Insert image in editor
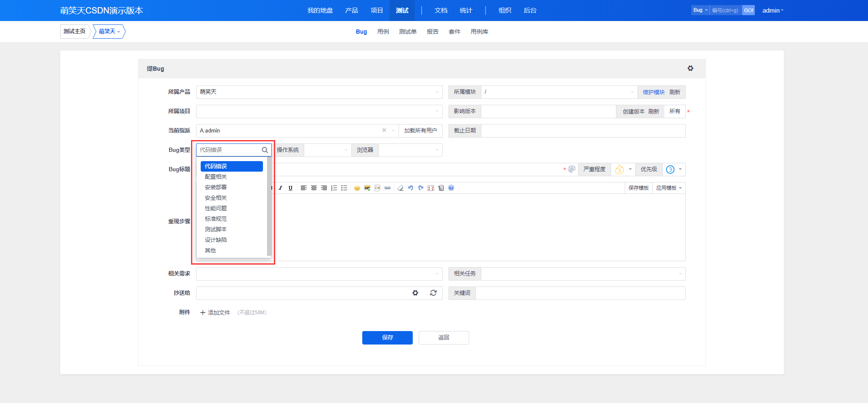 click(367, 188)
